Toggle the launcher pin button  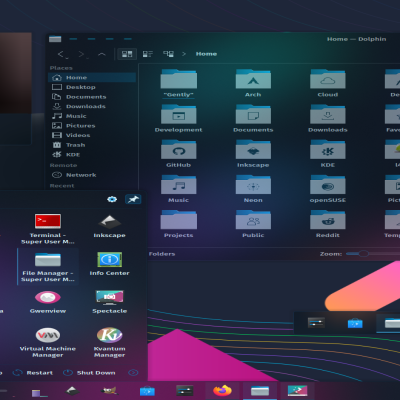[x=133, y=199]
